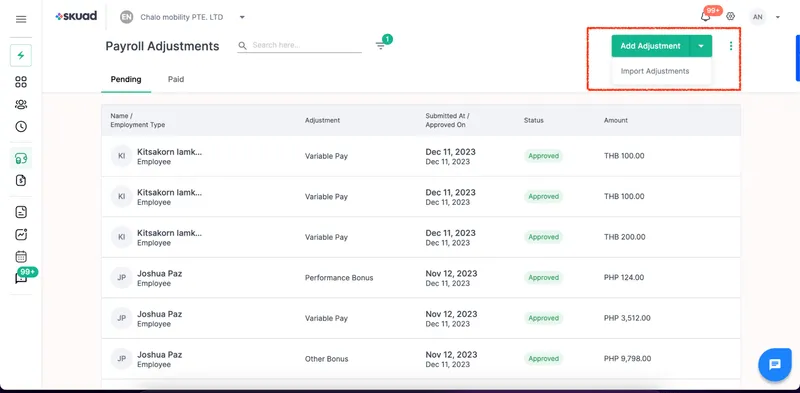Click Approved status in PHP 124.00 row
The width and height of the screenshot is (800, 393).
point(543,278)
